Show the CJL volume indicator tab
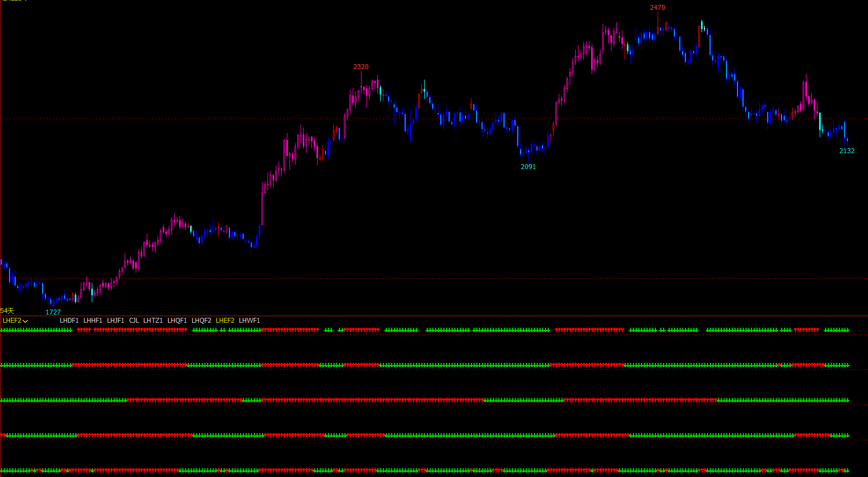 [134, 321]
